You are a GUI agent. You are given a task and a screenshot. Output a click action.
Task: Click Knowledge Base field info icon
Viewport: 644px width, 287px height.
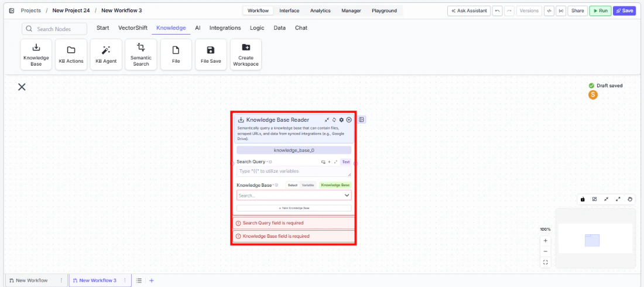(277, 185)
